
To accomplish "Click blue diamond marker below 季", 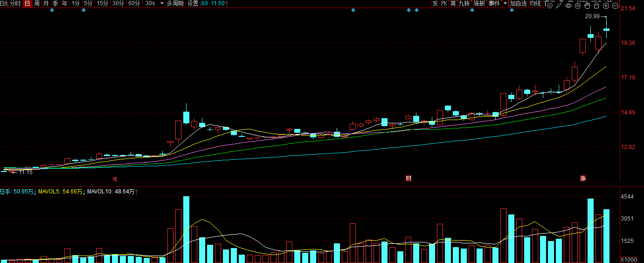I will point(52,10).
